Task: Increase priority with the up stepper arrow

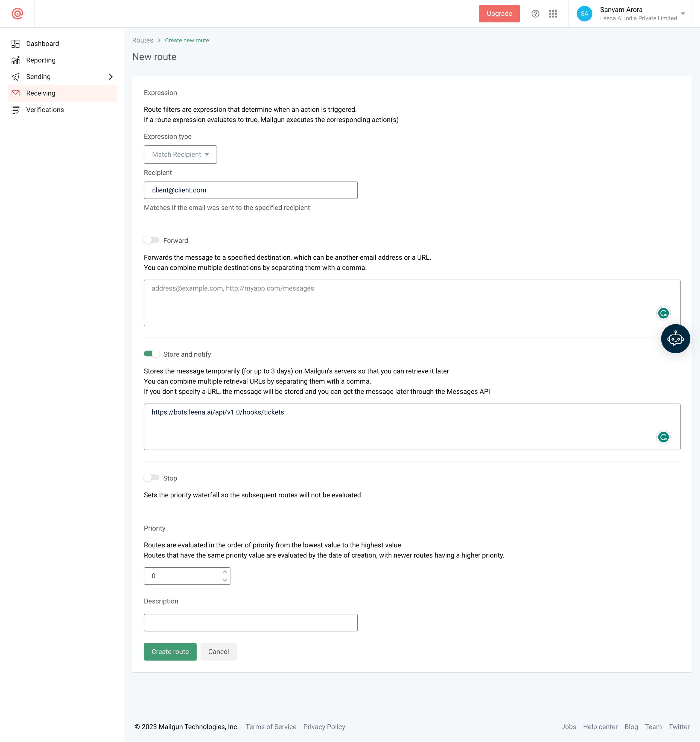Action: 225,572
